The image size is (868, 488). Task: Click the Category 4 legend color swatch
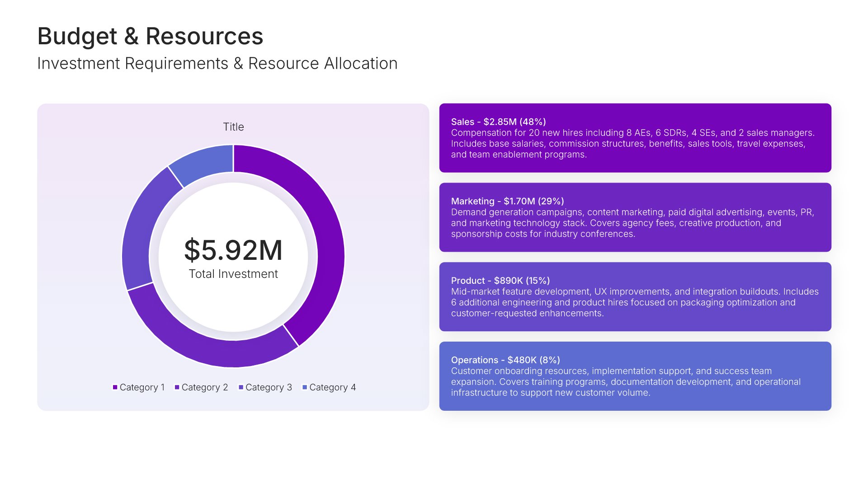305,387
